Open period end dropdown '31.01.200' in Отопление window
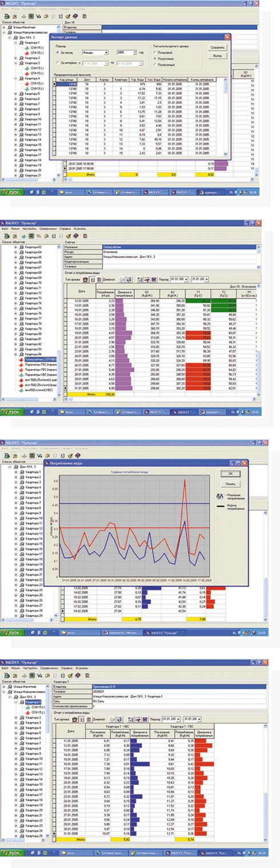Screen dimensions: 280x868 (x=206, y=278)
